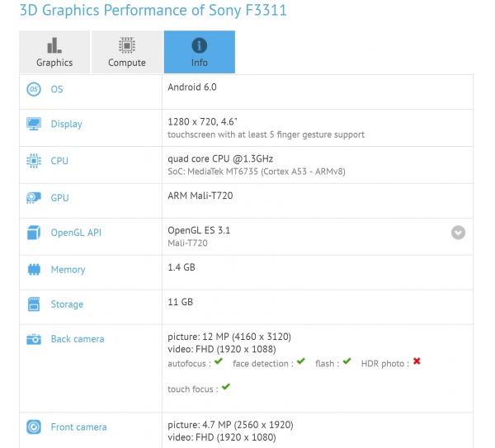Click the Storage SD card icon
Screen dimensions: 495x448
pyautogui.click(x=34, y=304)
